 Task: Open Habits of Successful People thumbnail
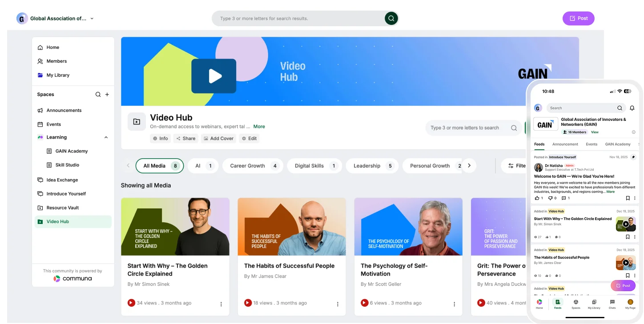click(x=292, y=227)
